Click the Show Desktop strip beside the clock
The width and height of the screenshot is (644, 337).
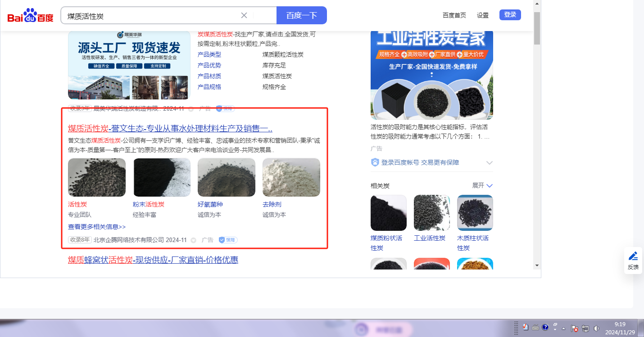tap(641, 328)
